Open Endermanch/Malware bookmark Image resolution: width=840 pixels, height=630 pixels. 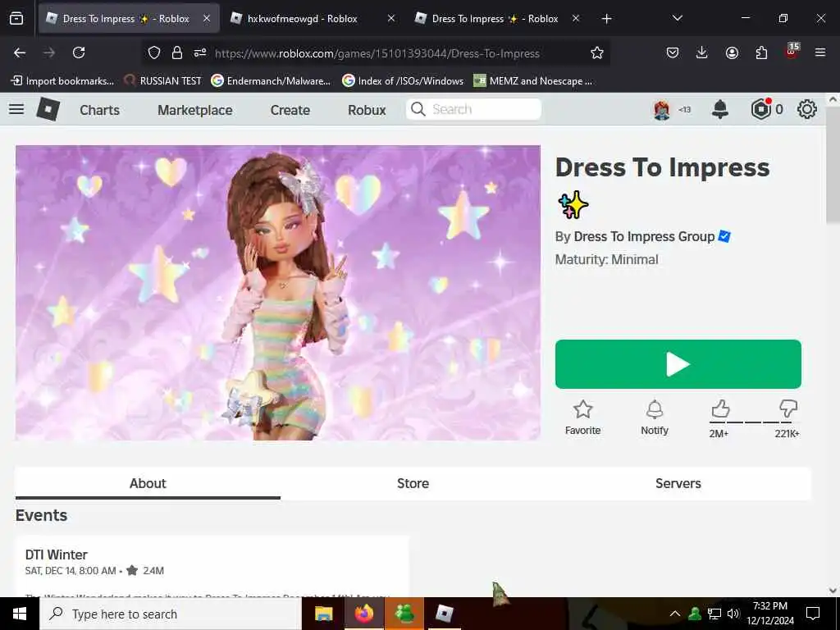(271, 81)
